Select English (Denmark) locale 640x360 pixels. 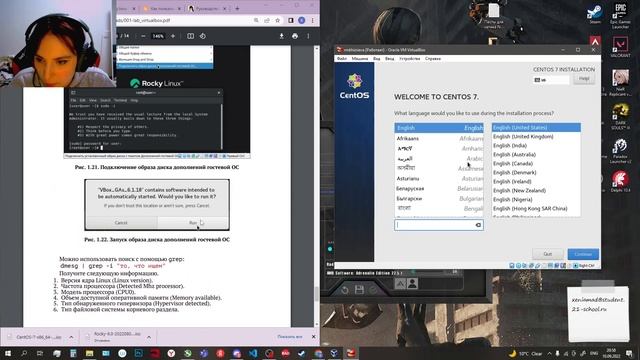click(536, 173)
